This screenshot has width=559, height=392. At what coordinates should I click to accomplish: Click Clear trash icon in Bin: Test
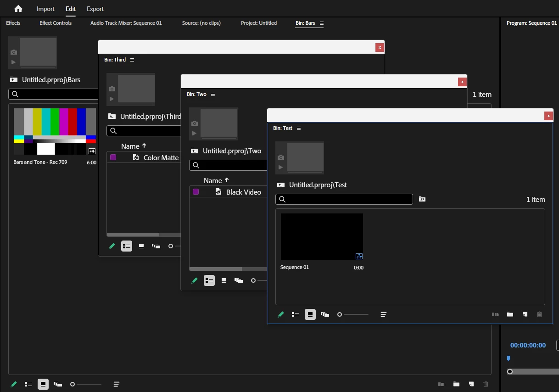[x=539, y=314]
